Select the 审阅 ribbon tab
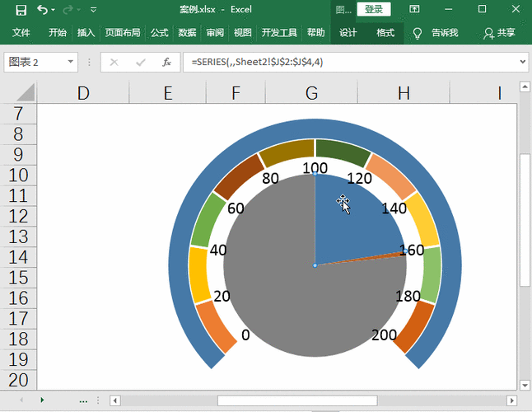Screen dimensions: 532x412 [x=215, y=33]
